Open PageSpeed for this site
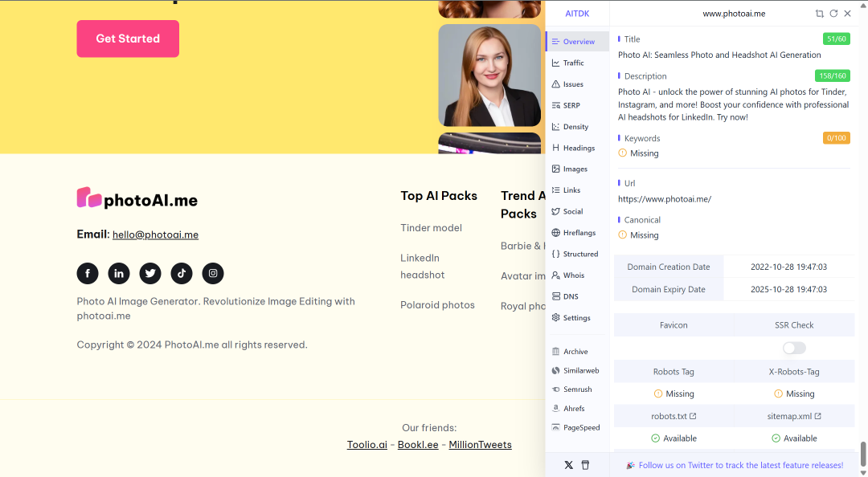Image resolution: width=868 pixels, height=477 pixels. 577,428
